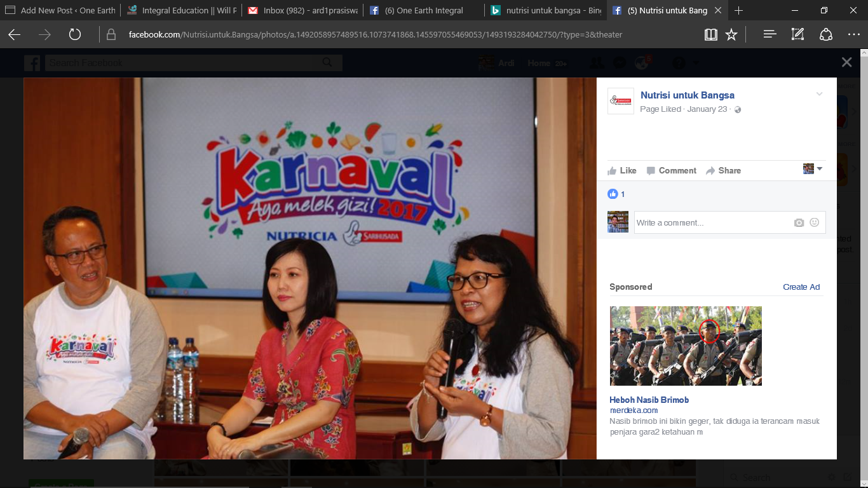Attach photo using comment camera icon
Image resolution: width=868 pixels, height=488 pixels.
[x=799, y=223]
